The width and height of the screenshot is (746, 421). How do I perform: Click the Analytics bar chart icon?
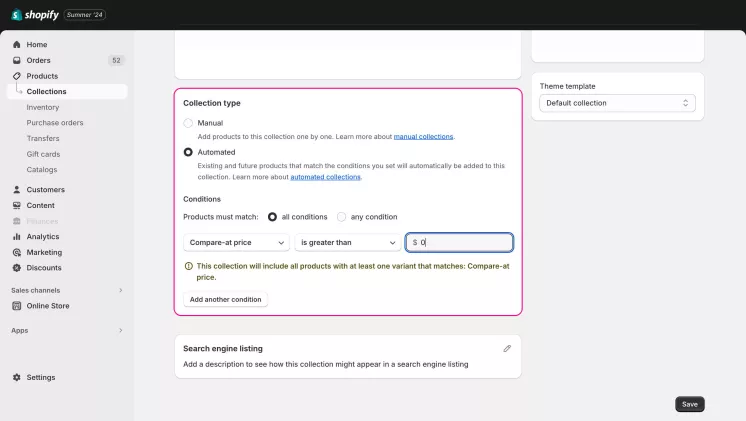point(17,237)
